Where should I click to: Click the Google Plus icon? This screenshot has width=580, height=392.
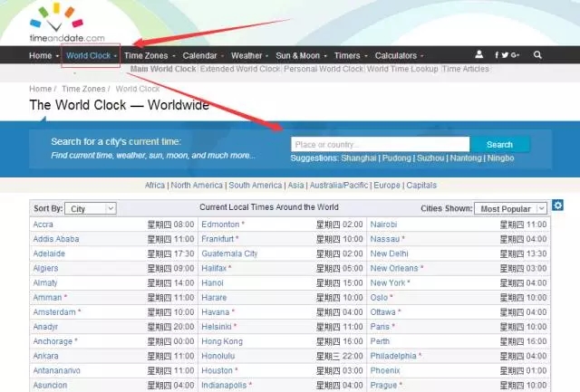515,55
